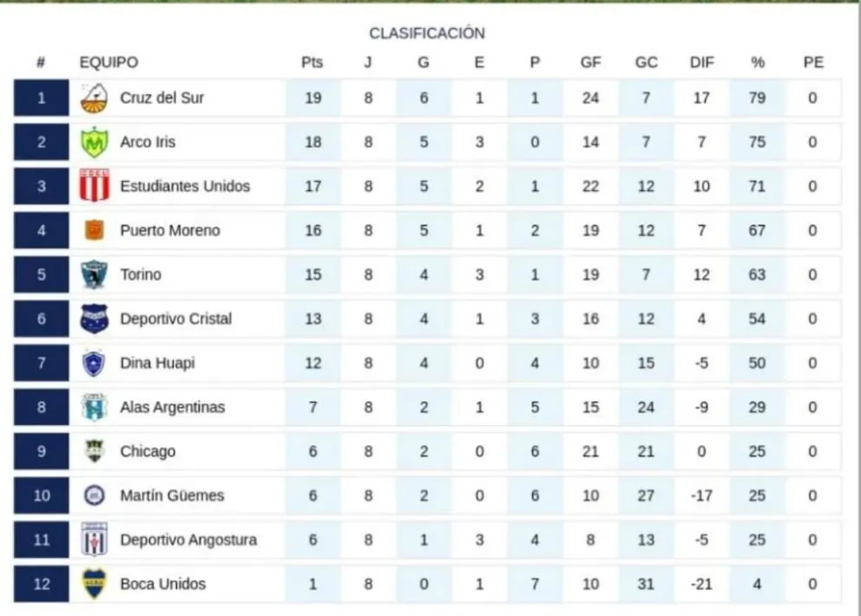The image size is (861, 616).
Task: Click the Puerto Moreno orange crest
Action: pos(94,230)
